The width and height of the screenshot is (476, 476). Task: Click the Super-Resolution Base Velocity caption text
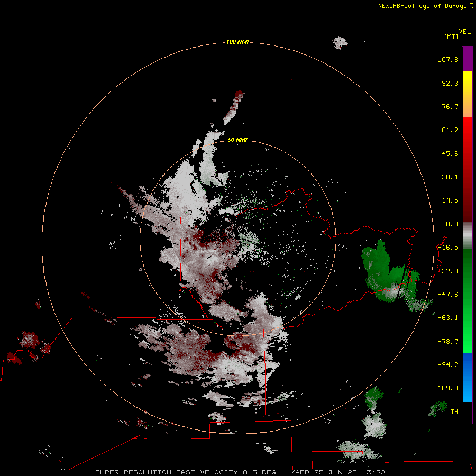pos(240,472)
